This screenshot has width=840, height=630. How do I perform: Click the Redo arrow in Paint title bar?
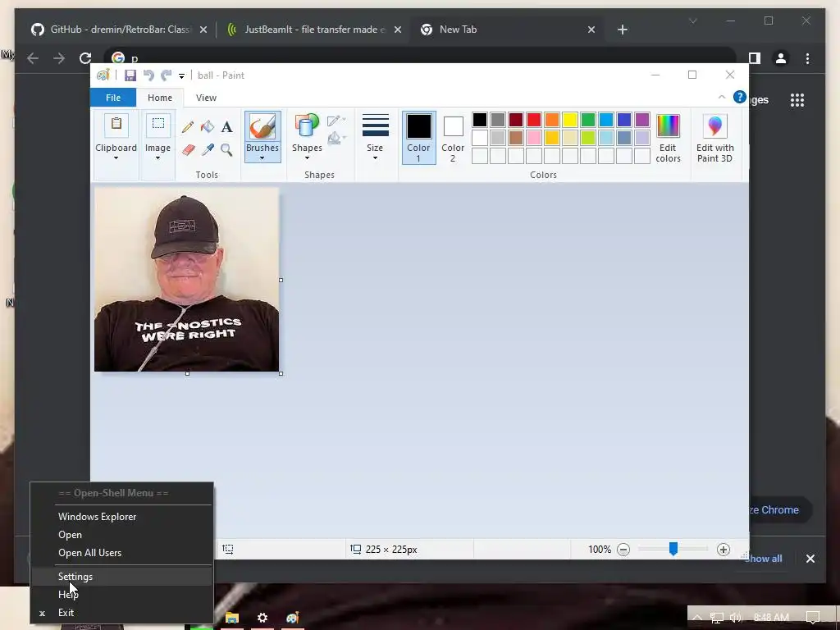tap(166, 75)
